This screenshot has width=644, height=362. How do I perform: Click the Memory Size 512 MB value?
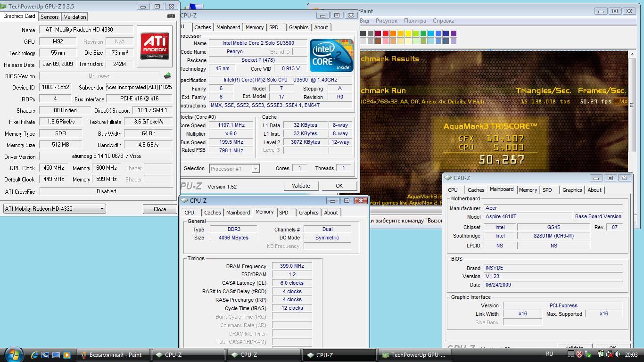click(x=61, y=145)
